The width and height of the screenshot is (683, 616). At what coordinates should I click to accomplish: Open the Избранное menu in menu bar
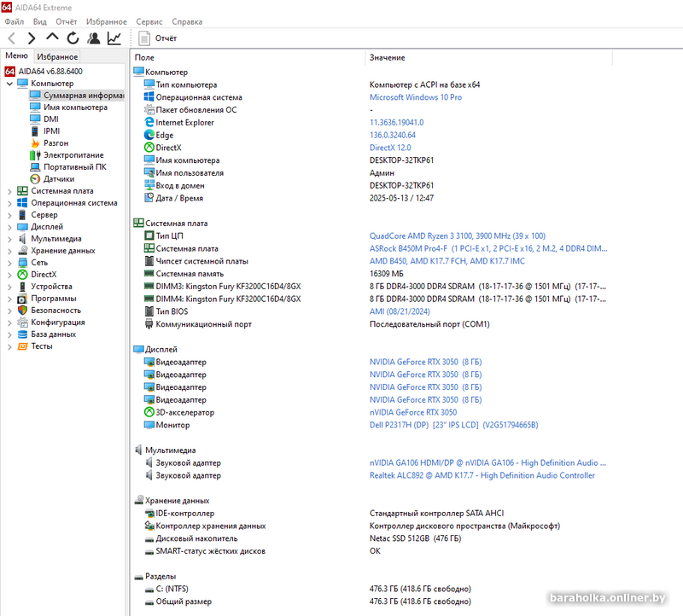(106, 22)
